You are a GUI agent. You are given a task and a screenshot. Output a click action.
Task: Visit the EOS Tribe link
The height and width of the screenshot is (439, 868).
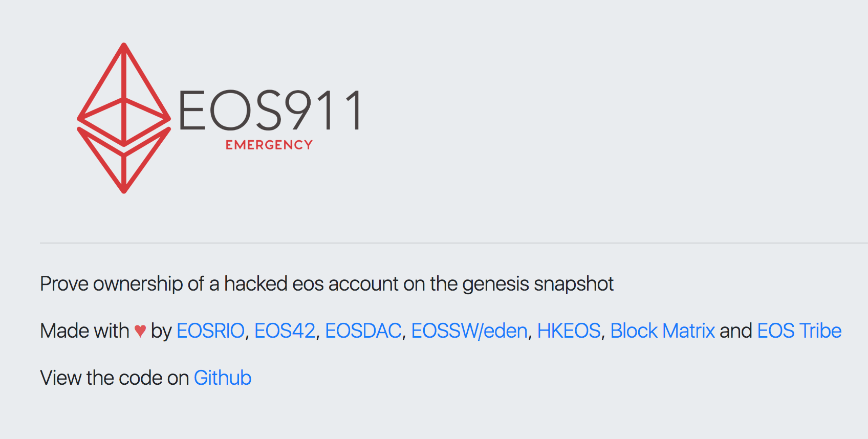pos(799,331)
